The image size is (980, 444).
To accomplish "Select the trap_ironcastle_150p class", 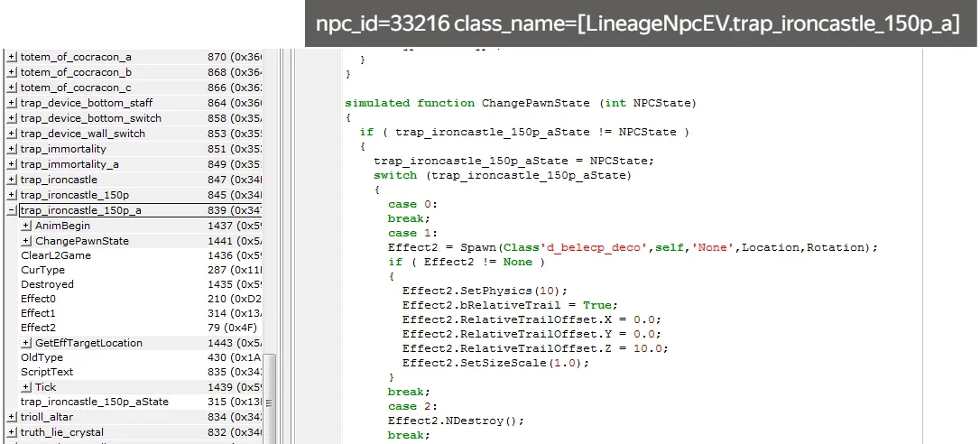I will pyautogui.click(x=75, y=195).
